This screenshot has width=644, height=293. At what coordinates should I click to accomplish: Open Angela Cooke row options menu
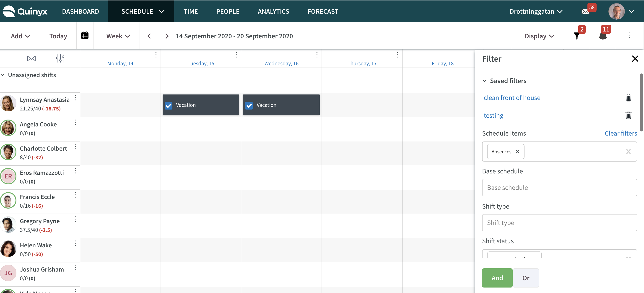pos(75,122)
